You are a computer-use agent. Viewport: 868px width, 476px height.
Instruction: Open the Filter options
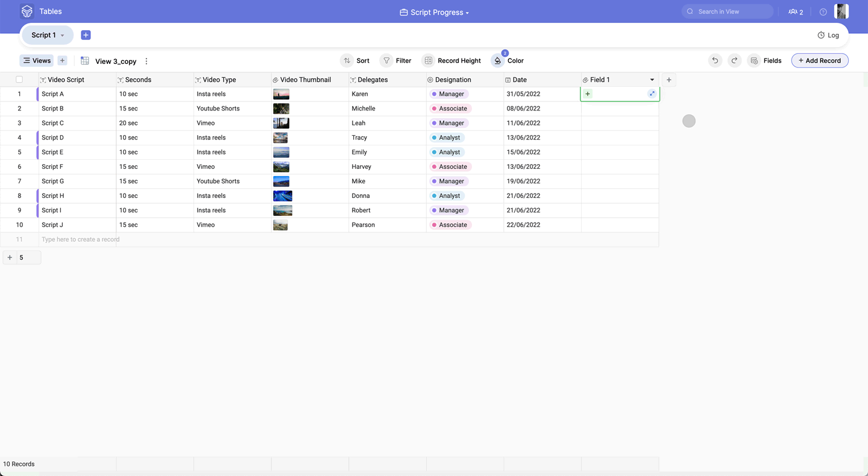pyautogui.click(x=396, y=60)
